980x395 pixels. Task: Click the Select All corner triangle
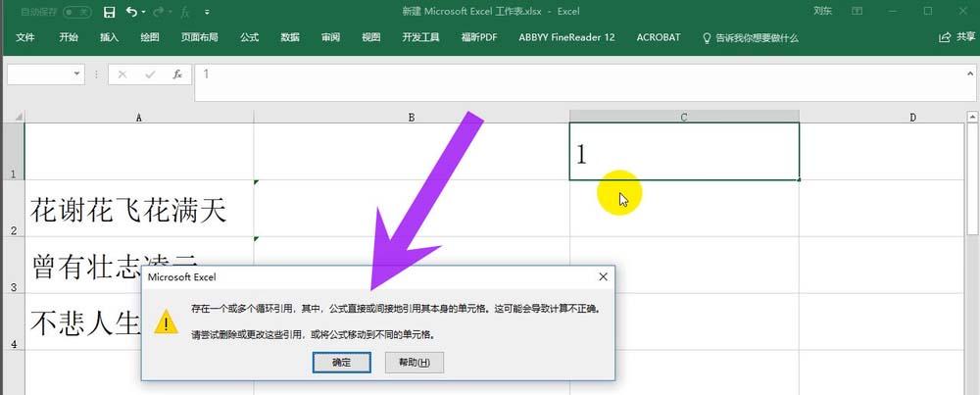pos(19,117)
